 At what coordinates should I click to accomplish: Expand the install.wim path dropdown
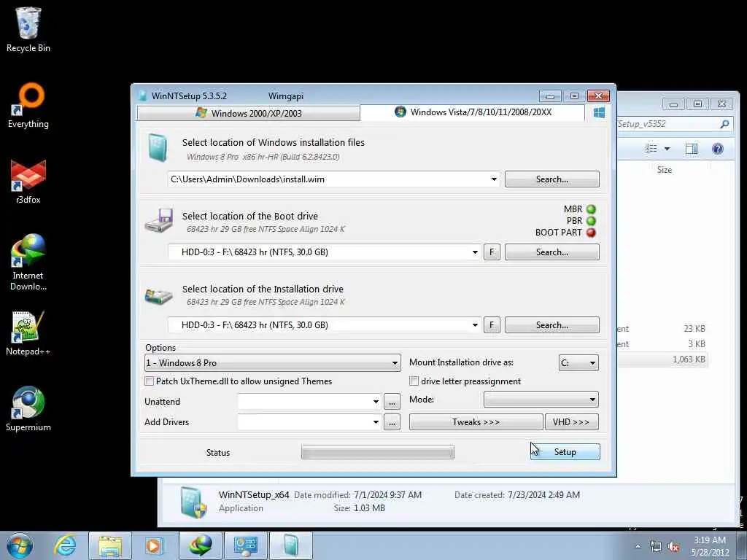(x=494, y=179)
